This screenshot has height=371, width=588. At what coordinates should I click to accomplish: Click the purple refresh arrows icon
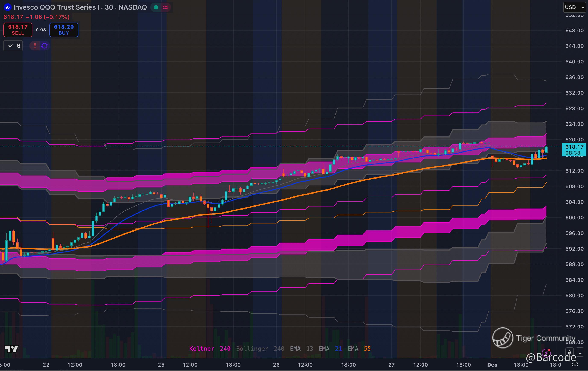tap(44, 46)
